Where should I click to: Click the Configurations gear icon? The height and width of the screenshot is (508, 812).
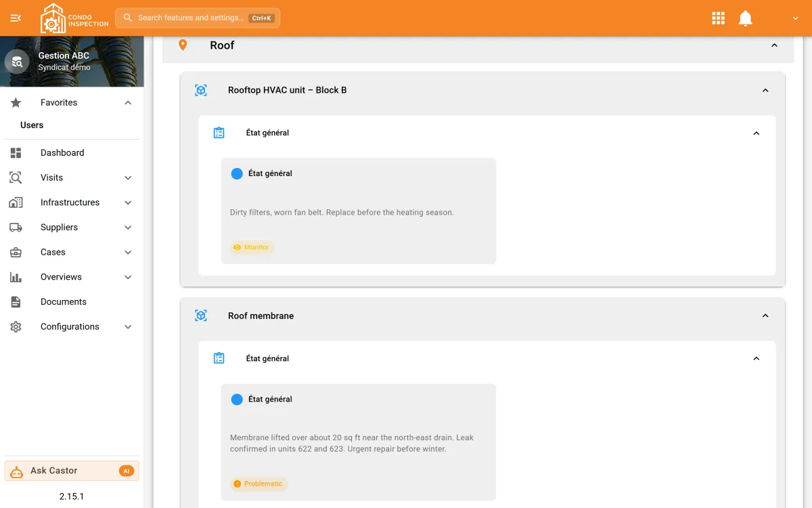(x=16, y=326)
